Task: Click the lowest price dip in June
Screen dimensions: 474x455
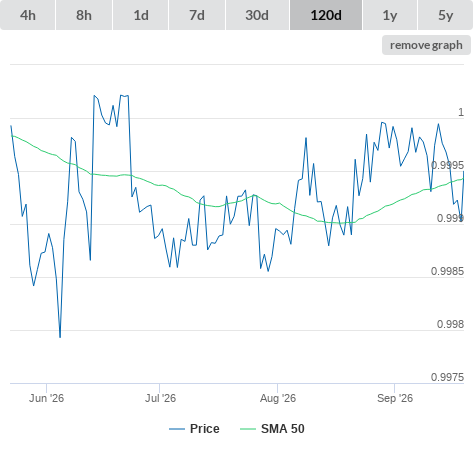Action: pyautogui.click(x=60, y=337)
